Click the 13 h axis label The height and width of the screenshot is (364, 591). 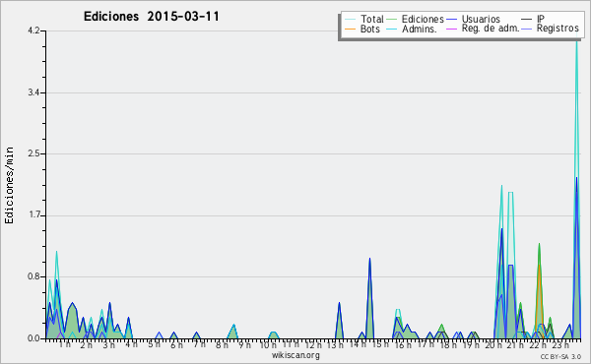pyautogui.click(x=335, y=344)
